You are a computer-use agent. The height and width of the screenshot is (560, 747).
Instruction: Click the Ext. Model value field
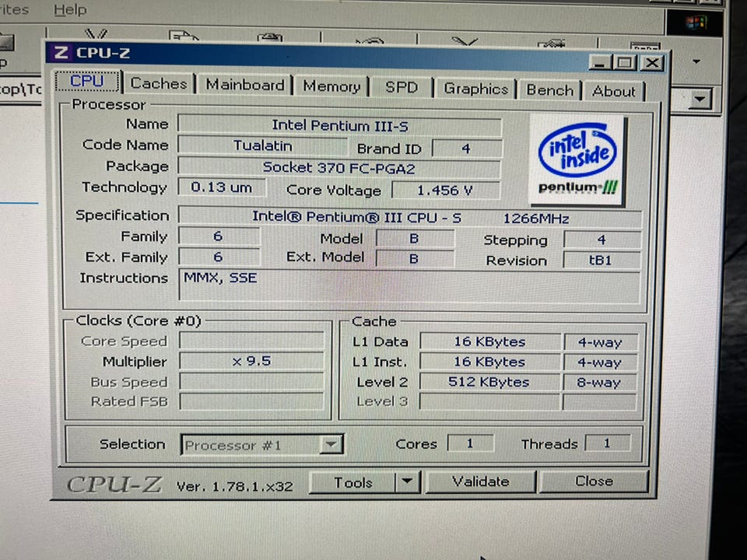415,258
